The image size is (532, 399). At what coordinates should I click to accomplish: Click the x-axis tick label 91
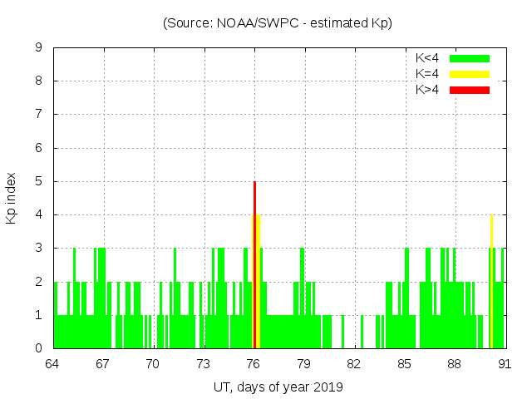pyautogui.click(x=505, y=364)
